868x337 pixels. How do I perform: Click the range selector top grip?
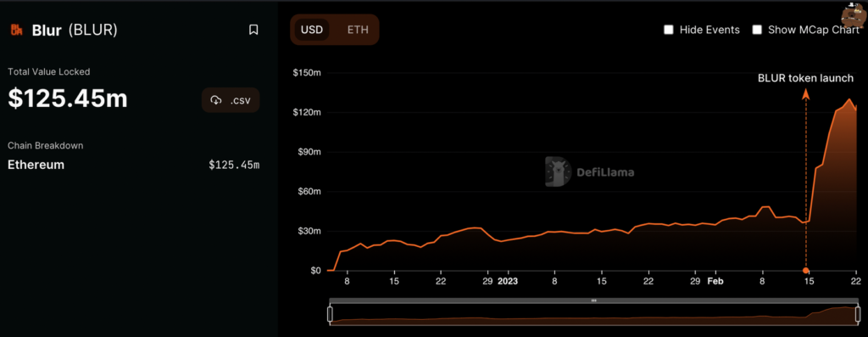593,300
